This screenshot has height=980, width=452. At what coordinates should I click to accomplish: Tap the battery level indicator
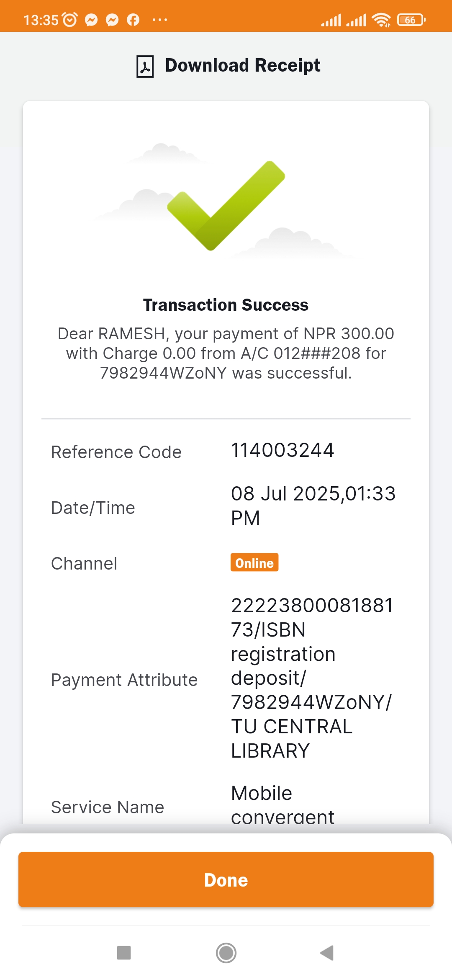[411, 20]
